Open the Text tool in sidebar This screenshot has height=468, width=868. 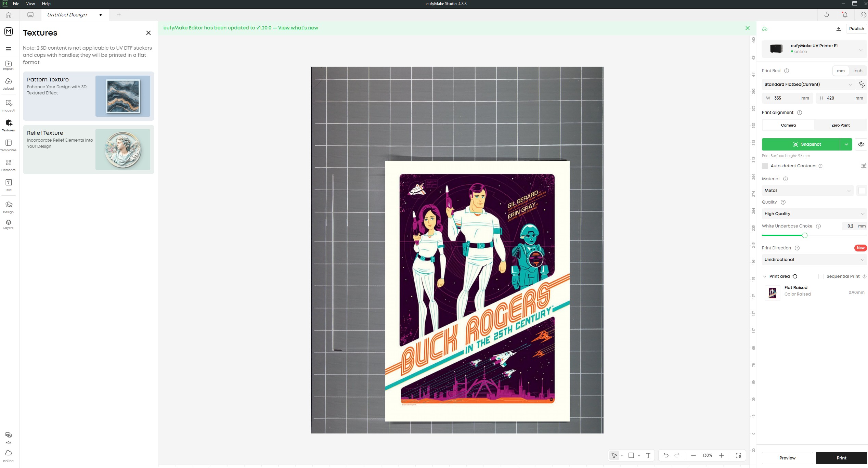pyautogui.click(x=9, y=185)
